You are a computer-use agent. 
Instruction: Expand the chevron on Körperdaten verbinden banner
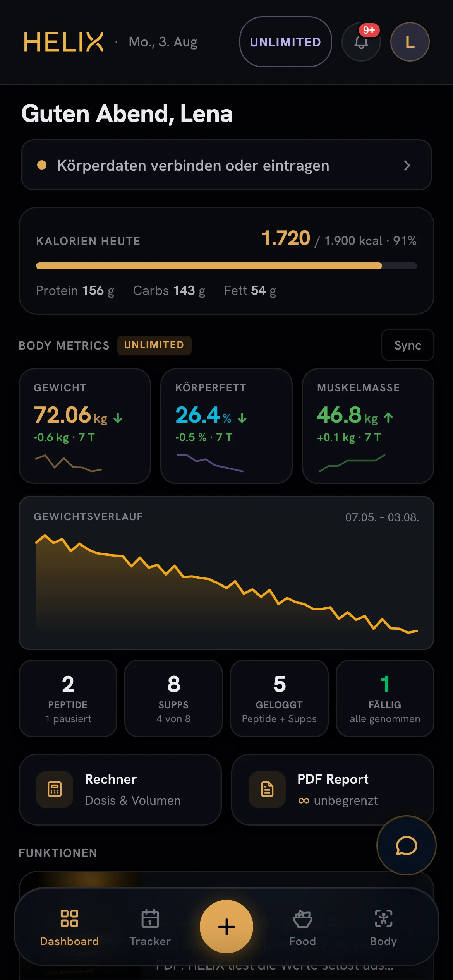coord(407,166)
